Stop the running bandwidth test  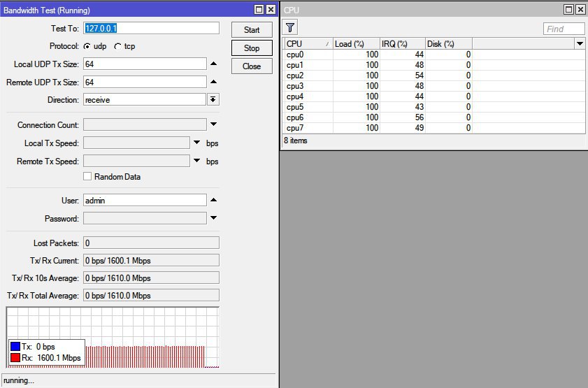coord(252,48)
